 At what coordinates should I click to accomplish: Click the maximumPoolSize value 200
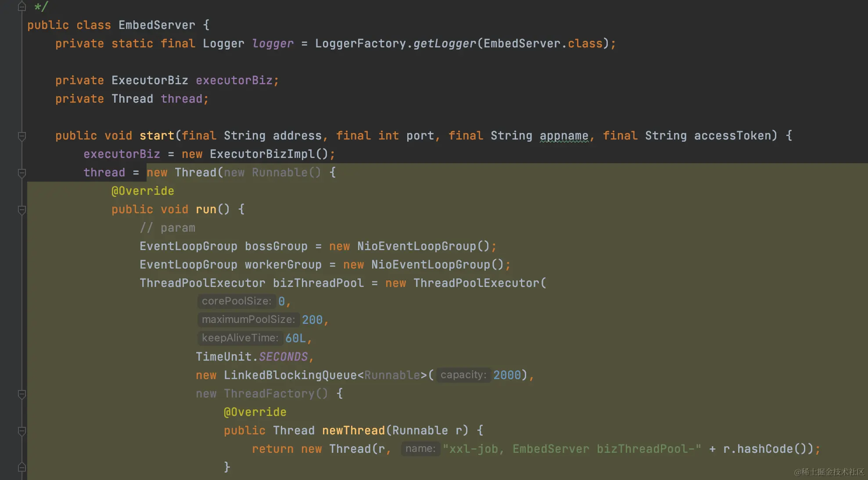pos(312,320)
